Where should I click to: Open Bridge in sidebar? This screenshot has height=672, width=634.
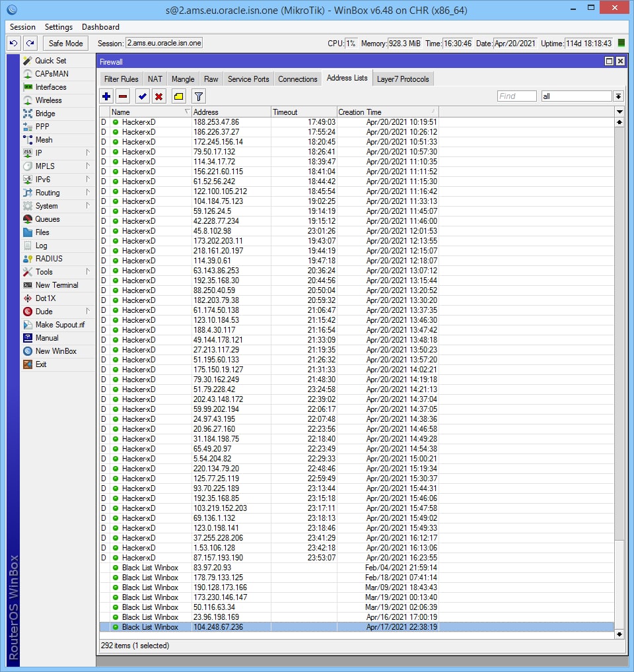point(58,114)
